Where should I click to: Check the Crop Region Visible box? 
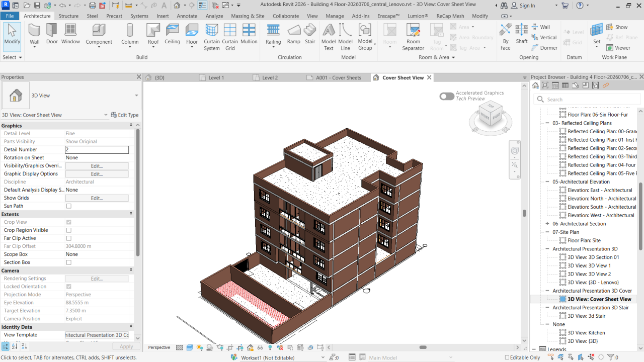click(69, 230)
